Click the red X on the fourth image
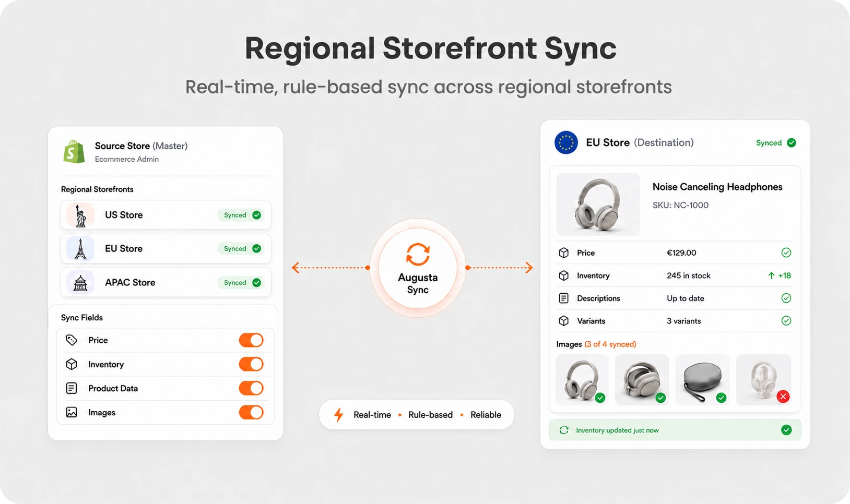Image resolution: width=850 pixels, height=504 pixels. (783, 397)
